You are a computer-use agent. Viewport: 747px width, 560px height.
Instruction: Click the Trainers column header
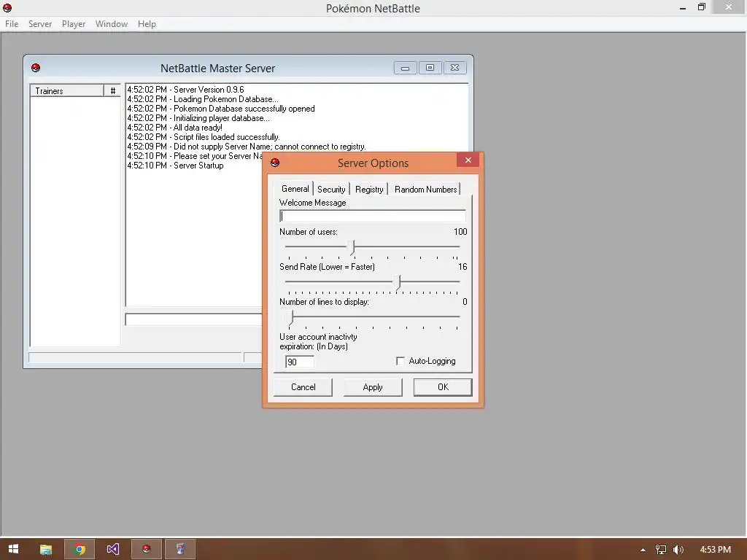pyautogui.click(x=67, y=91)
